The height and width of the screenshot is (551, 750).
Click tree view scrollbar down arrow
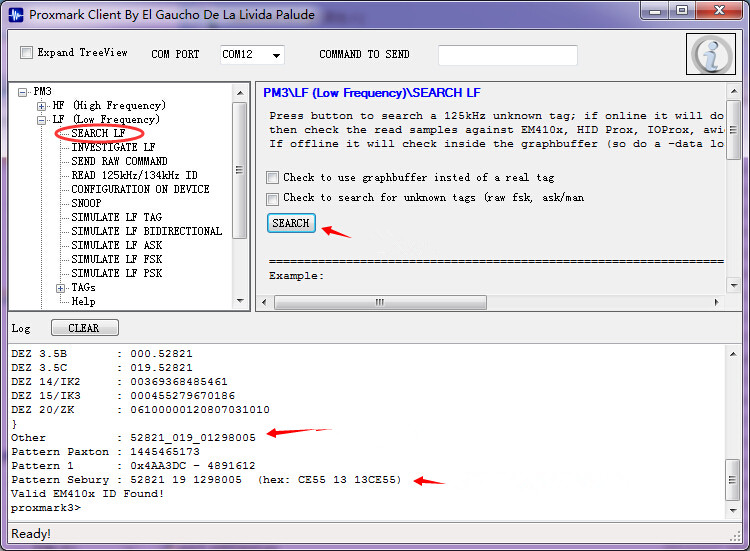pyautogui.click(x=240, y=301)
